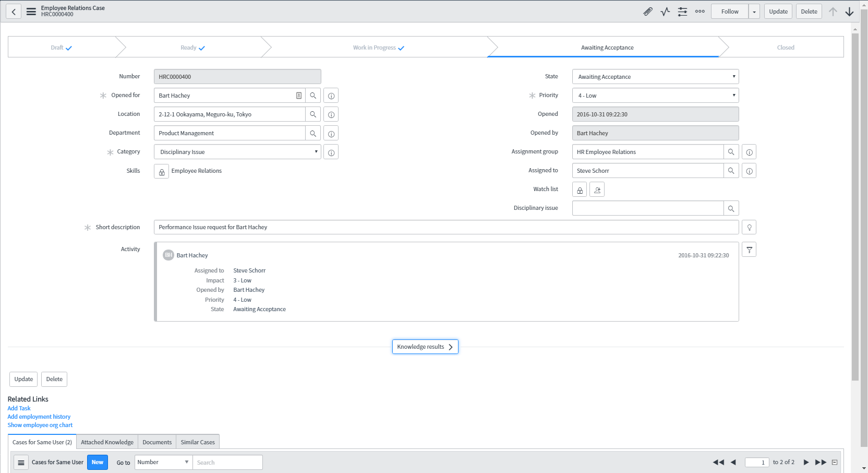Open more options ellipsis in header
868x473 pixels.
click(700, 11)
